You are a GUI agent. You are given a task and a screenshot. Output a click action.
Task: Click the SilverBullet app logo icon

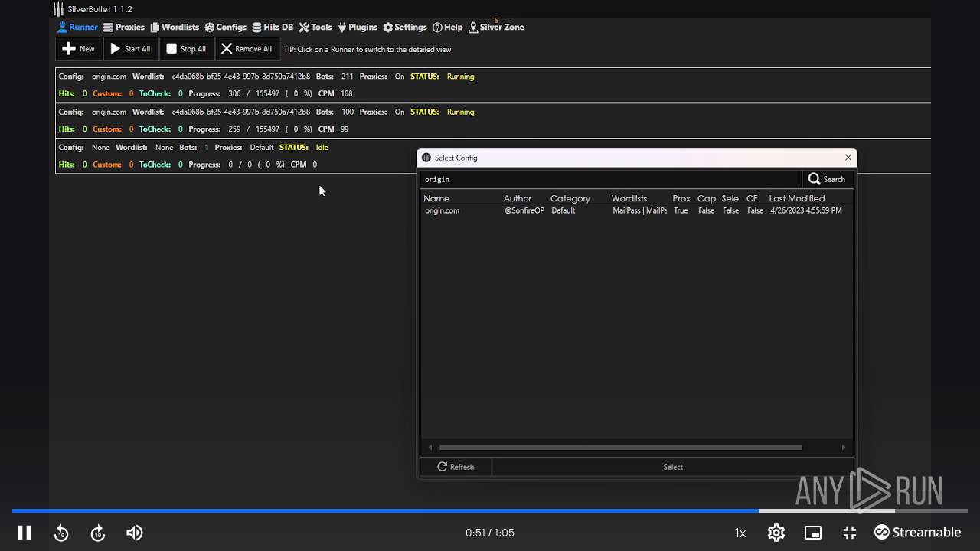click(x=58, y=9)
